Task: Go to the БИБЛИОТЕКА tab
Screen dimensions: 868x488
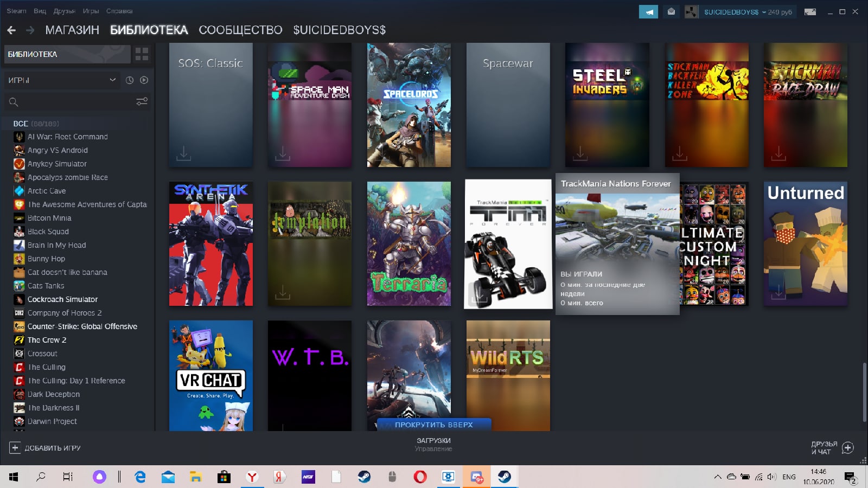Action: (x=149, y=30)
